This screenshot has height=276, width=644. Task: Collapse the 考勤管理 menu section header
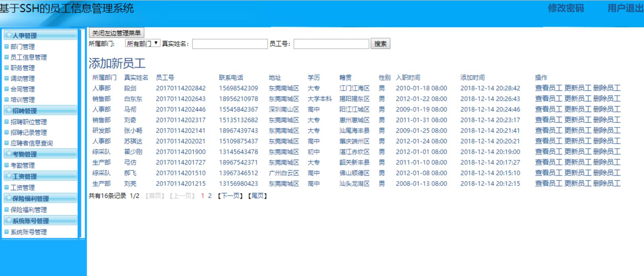pos(40,154)
